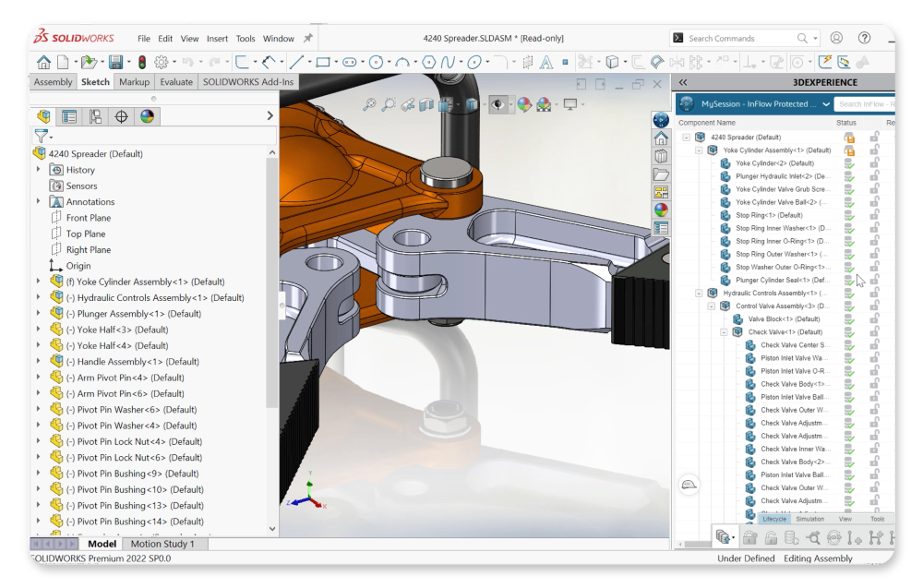Open the Insert menu
This screenshot has width=923, height=588.
pyautogui.click(x=217, y=38)
